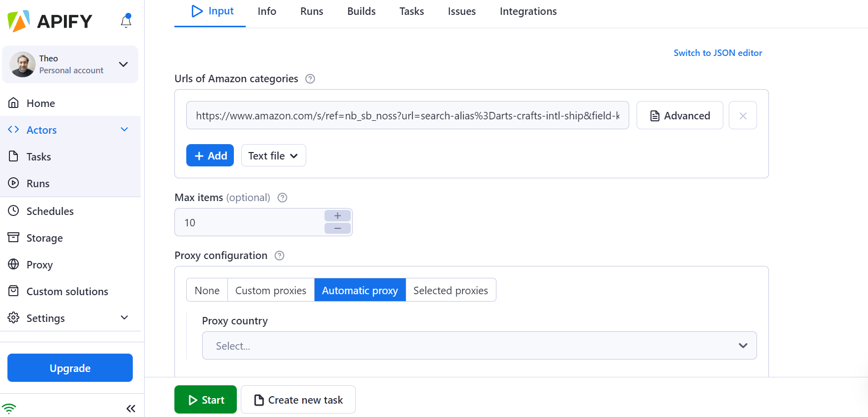
Task: Open Actors section in sidebar
Action: tap(70, 130)
